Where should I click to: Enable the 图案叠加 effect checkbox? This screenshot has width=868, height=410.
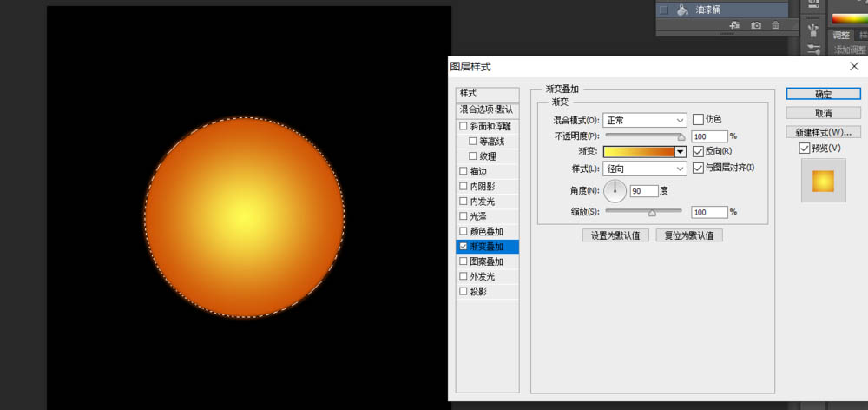click(x=464, y=261)
